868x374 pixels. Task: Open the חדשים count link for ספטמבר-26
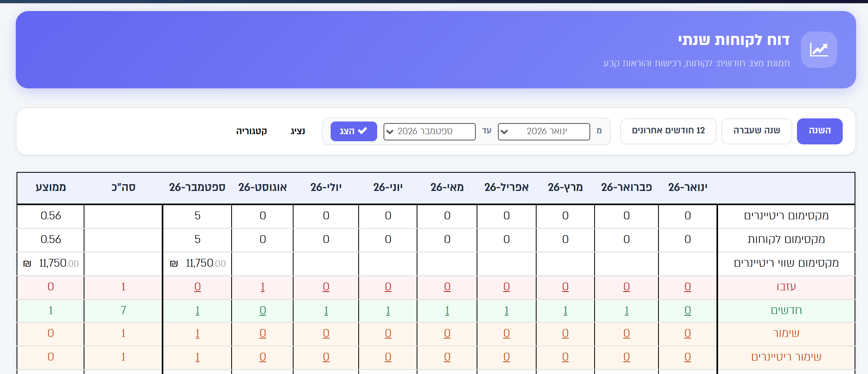197,310
